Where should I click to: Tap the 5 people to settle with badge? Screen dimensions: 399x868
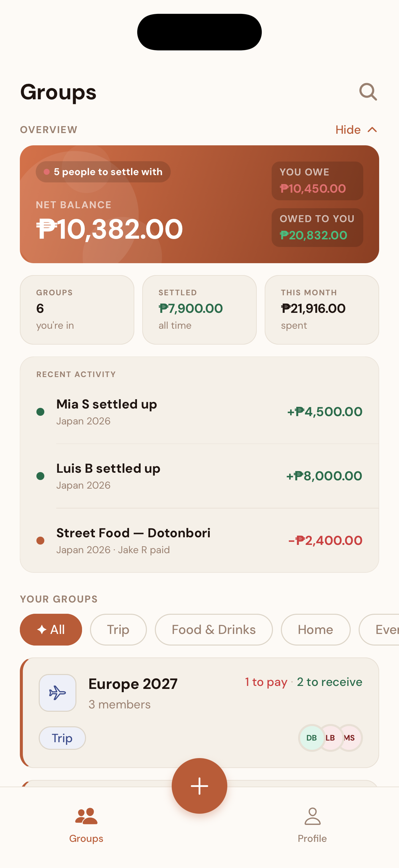click(x=103, y=172)
